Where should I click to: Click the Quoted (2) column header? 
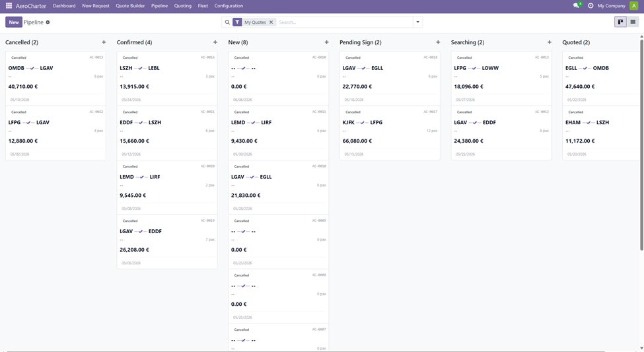pyautogui.click(x=576, y=42)
